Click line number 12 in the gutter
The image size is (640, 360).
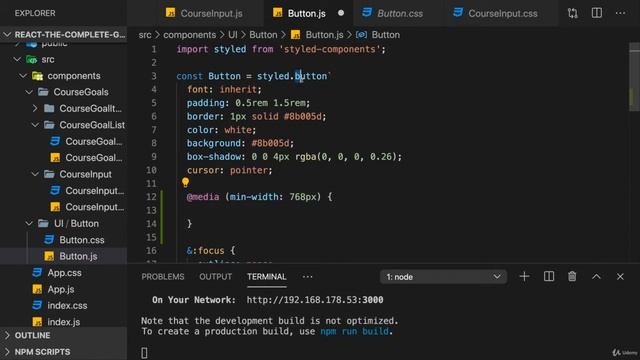[151, 197]
